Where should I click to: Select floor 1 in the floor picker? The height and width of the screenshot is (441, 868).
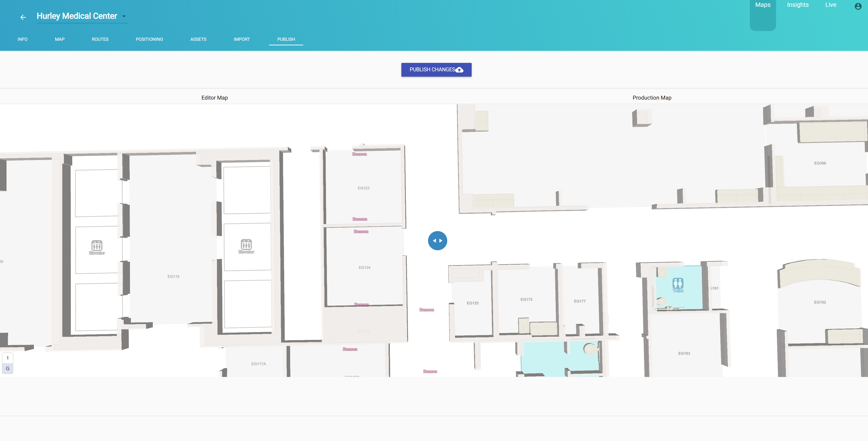click(7, 358)
